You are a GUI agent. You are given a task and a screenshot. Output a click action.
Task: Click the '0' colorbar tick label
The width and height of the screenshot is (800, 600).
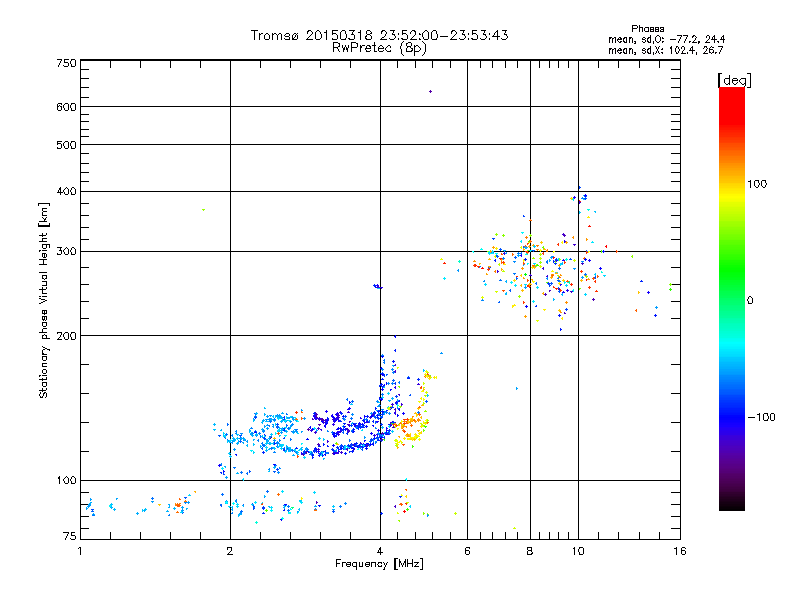(x=749, y=301)
